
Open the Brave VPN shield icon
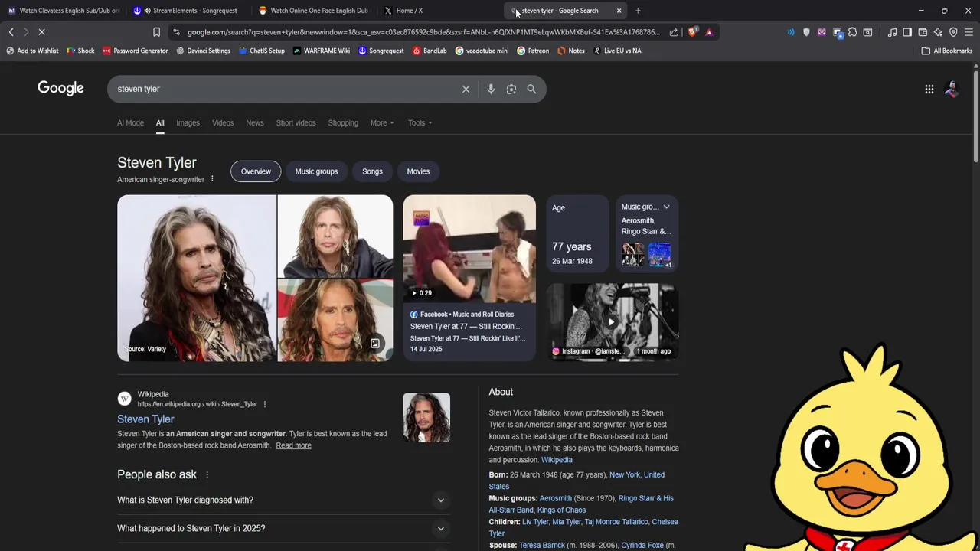953,32
